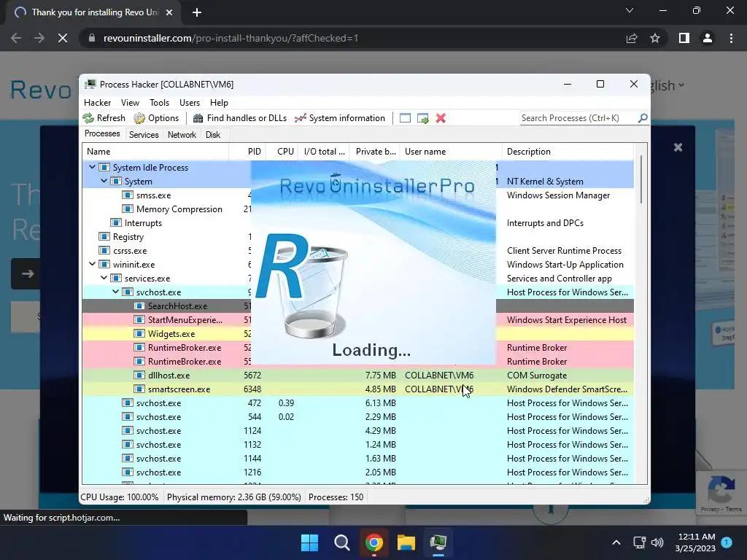Sort by User name column header

coord(451,152)
